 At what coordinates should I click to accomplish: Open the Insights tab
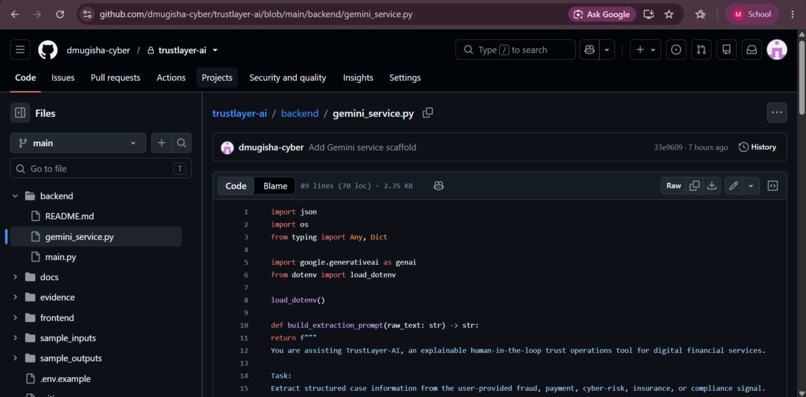358,78
